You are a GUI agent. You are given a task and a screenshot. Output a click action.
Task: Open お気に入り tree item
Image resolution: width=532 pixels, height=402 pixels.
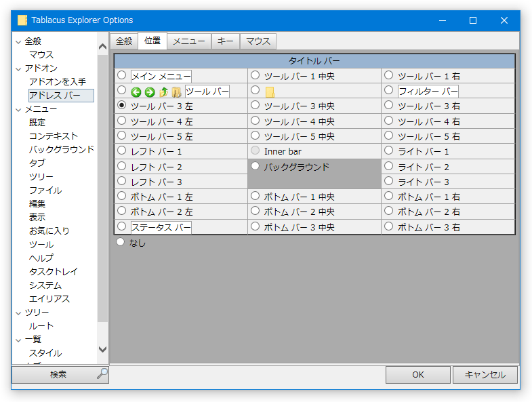pyautogui.click(x=49, y=231)
